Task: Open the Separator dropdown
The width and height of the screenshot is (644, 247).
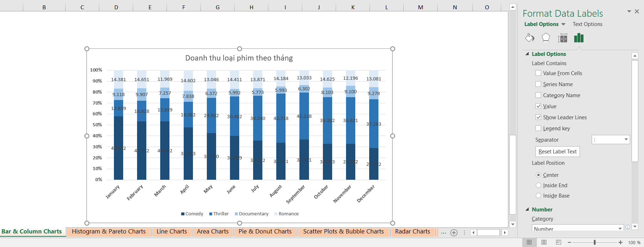Action: [626, 140]
